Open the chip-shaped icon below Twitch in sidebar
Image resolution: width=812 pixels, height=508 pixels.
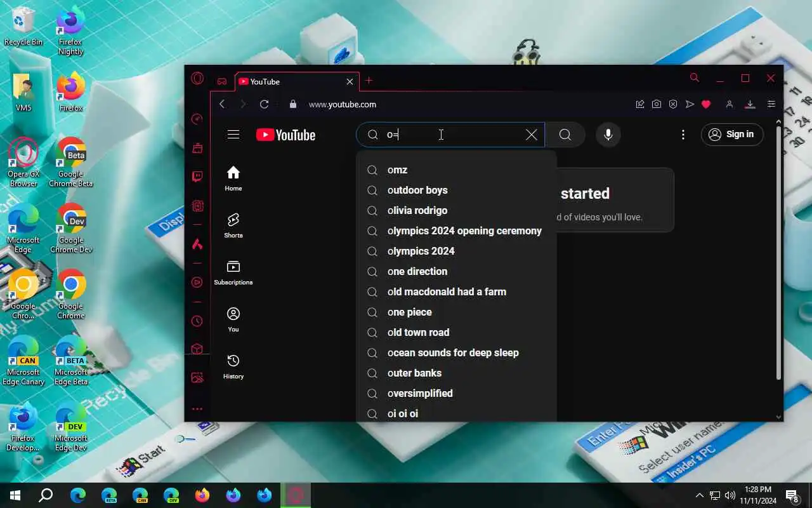(x=197, y=206)
